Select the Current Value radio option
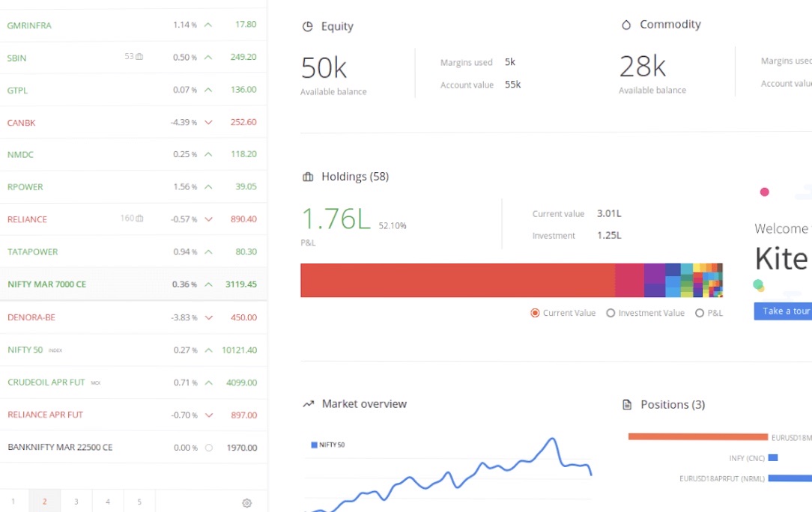812x512 pixels. 535,313
